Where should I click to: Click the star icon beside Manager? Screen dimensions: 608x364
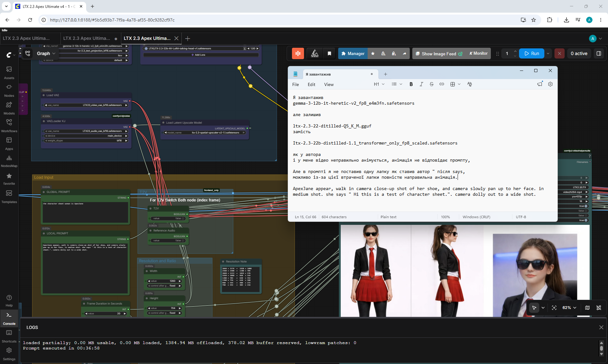click(x=373, y=53)
